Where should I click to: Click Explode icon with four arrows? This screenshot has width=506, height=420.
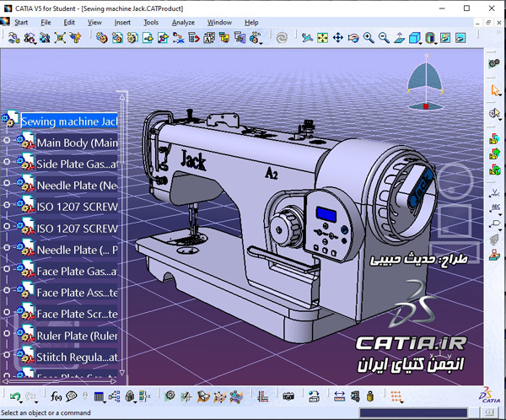point(60,38)
